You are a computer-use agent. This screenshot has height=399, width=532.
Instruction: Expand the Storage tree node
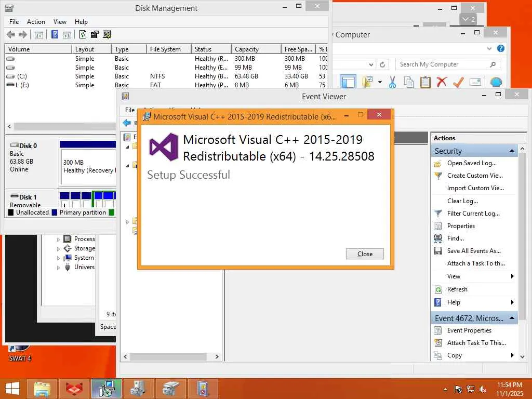point(58,249)
